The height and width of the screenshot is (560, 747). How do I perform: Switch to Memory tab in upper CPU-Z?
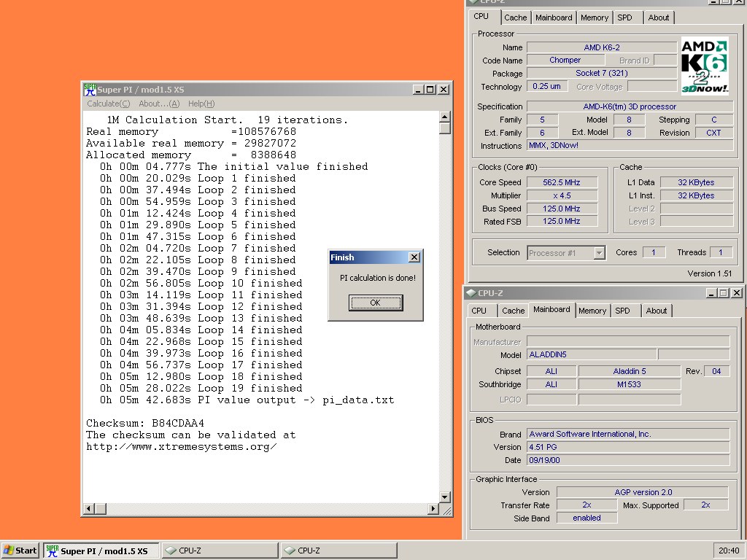[594, 17]
